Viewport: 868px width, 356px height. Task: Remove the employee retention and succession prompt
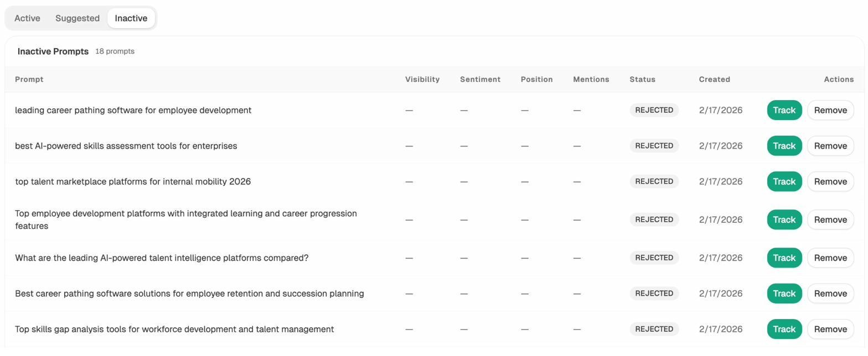pyautogui.click(x=830, y=294)
